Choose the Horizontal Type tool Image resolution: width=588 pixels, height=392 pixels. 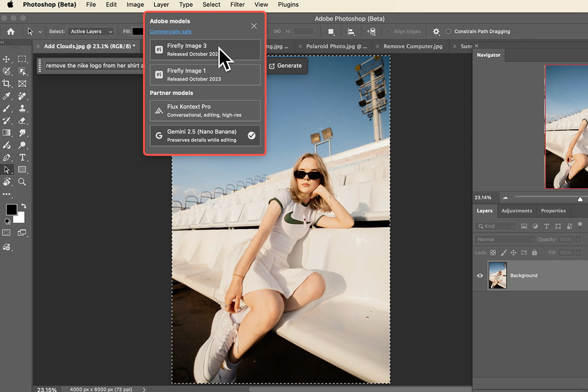point(22,157)
